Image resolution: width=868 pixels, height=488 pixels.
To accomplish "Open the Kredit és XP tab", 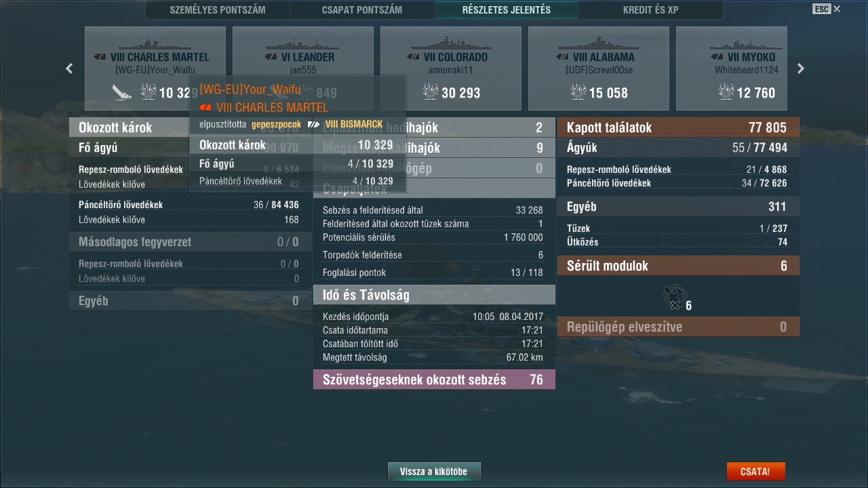I will [651, 10].
